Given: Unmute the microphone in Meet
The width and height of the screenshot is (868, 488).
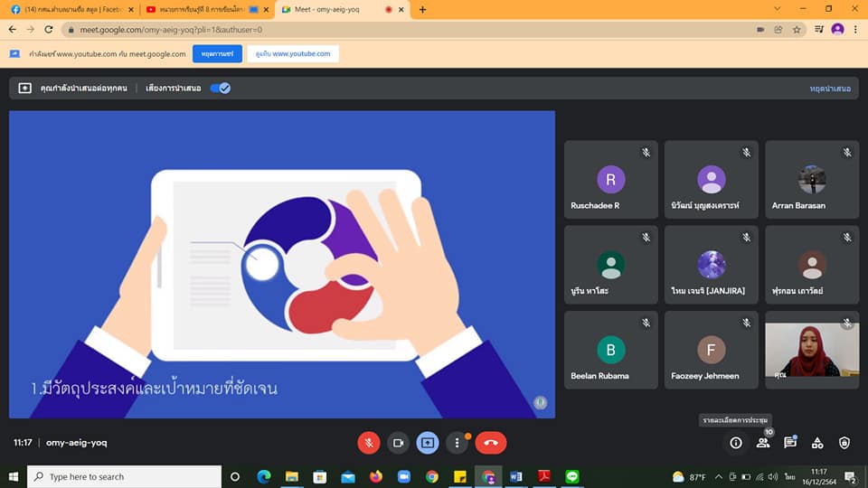Looking at the screenshot, I should coord(368,443).
